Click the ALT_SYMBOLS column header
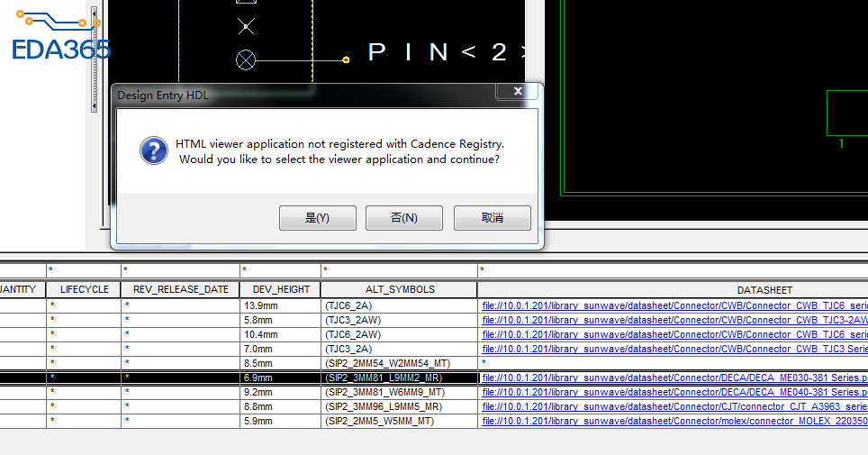 click(399, 290)
